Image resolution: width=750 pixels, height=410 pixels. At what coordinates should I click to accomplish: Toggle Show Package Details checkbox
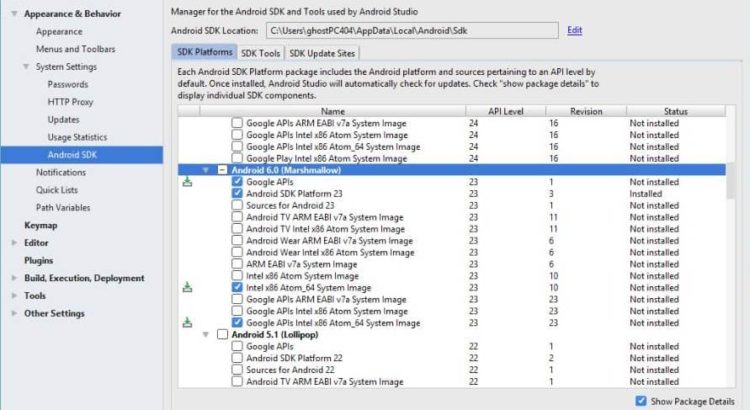click(640, 400)
